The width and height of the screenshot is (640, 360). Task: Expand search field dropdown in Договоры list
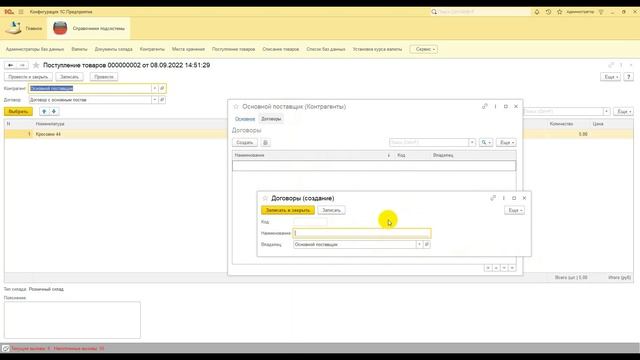pyautogui.click(x=472, y=142)
